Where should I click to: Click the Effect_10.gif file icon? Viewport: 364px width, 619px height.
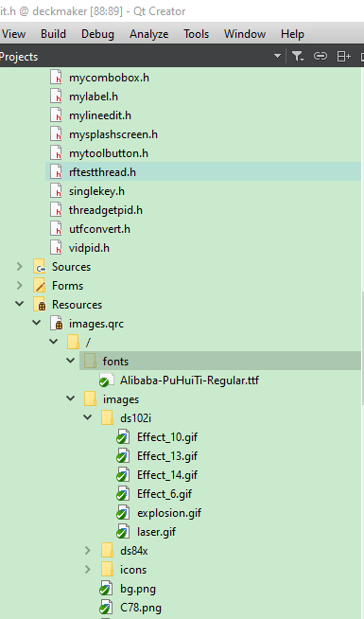click(x=123, y=437)
